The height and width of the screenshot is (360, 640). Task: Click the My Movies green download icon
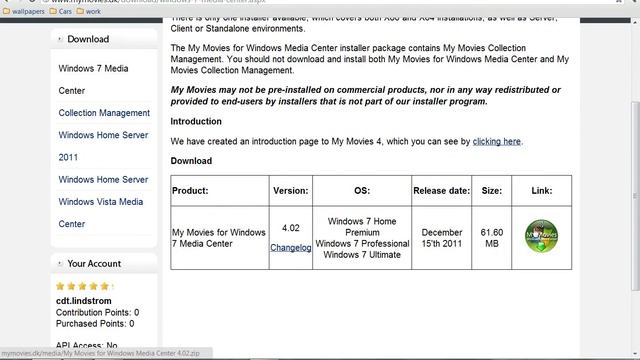point(541,236)
